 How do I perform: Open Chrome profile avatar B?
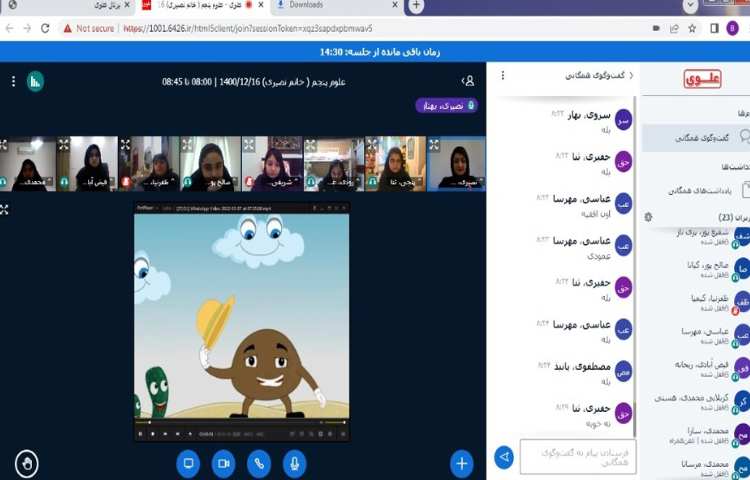coord(732,29)
